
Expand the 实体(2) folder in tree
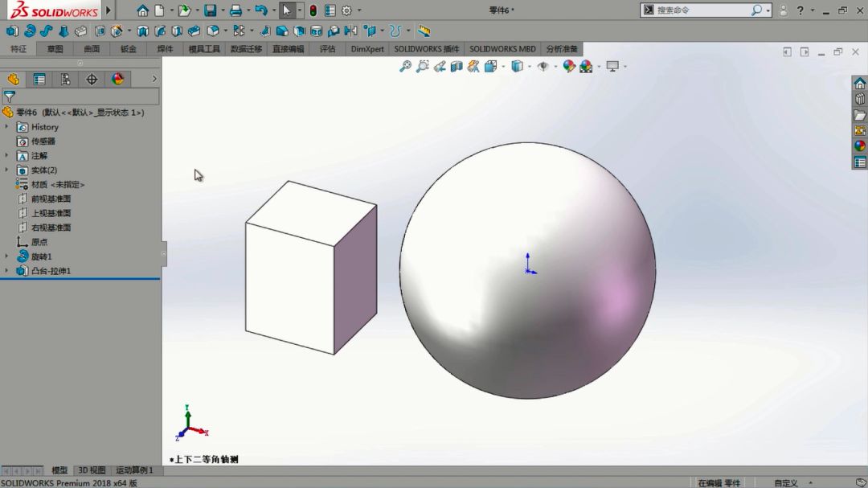click(6, 170)
